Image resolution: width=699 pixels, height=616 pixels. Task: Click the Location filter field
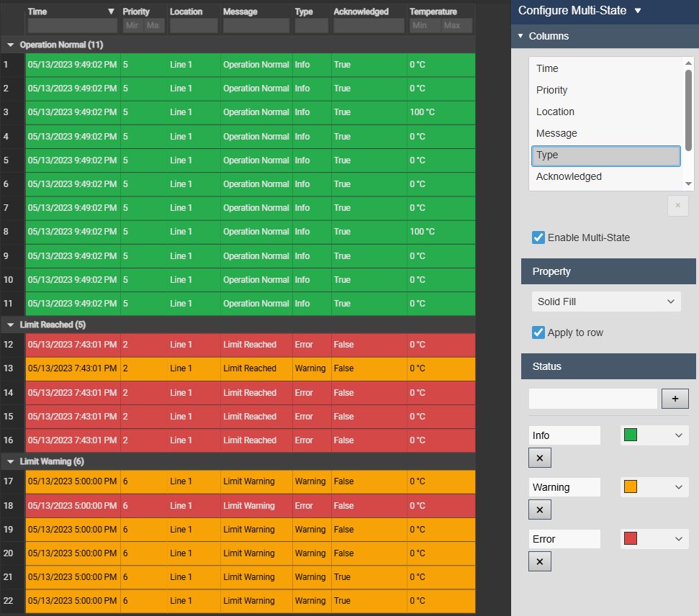coord(194,25)
